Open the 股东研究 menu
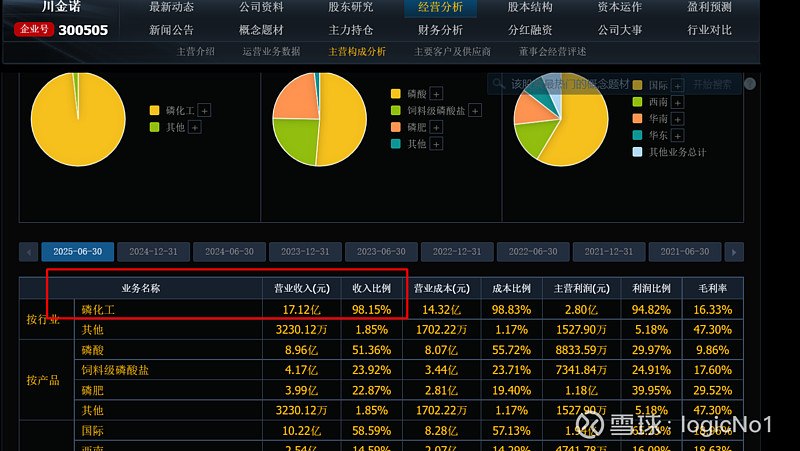The image size is (800, 451). pos(351,7)
